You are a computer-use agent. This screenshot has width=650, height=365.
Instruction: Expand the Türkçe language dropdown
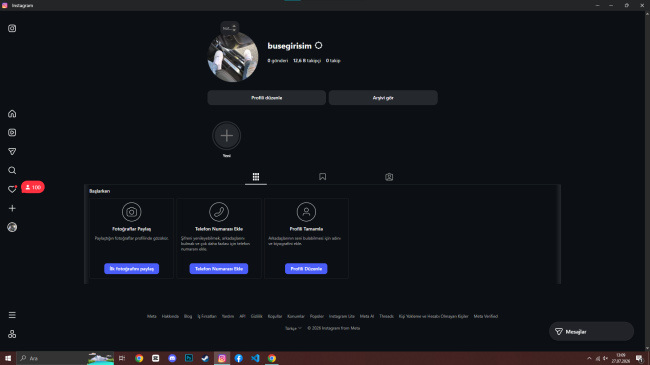[293, 328]
